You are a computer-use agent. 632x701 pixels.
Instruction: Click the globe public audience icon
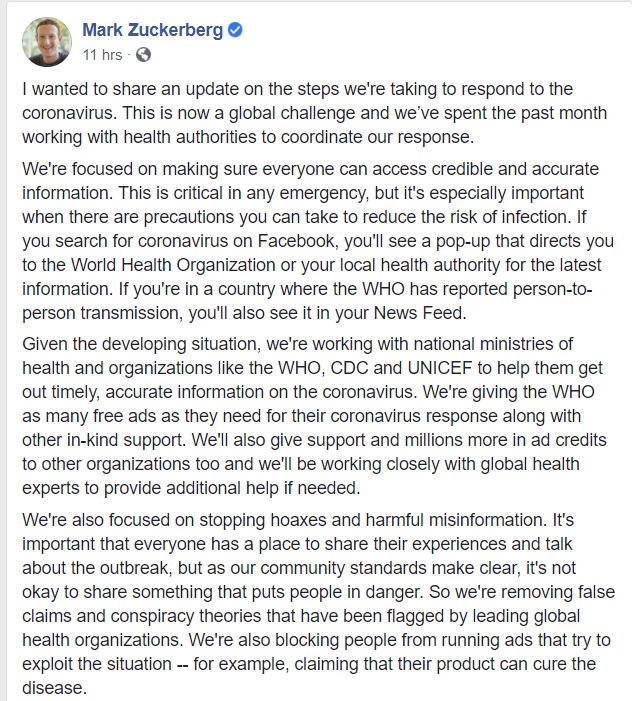tap(143, 55)
